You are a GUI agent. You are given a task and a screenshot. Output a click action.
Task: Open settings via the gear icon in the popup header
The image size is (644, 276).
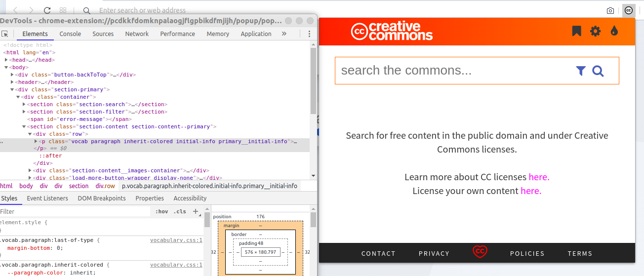click(x=596, y=31)
